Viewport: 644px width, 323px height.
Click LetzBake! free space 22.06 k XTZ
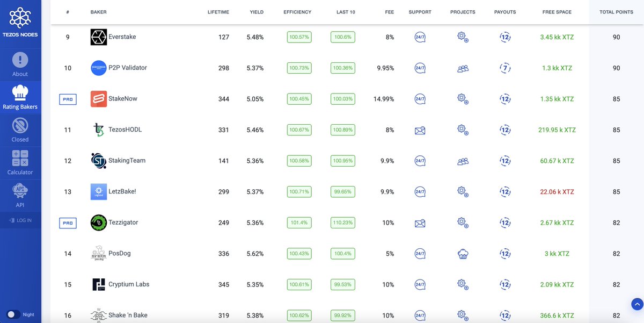pos(557,192)
